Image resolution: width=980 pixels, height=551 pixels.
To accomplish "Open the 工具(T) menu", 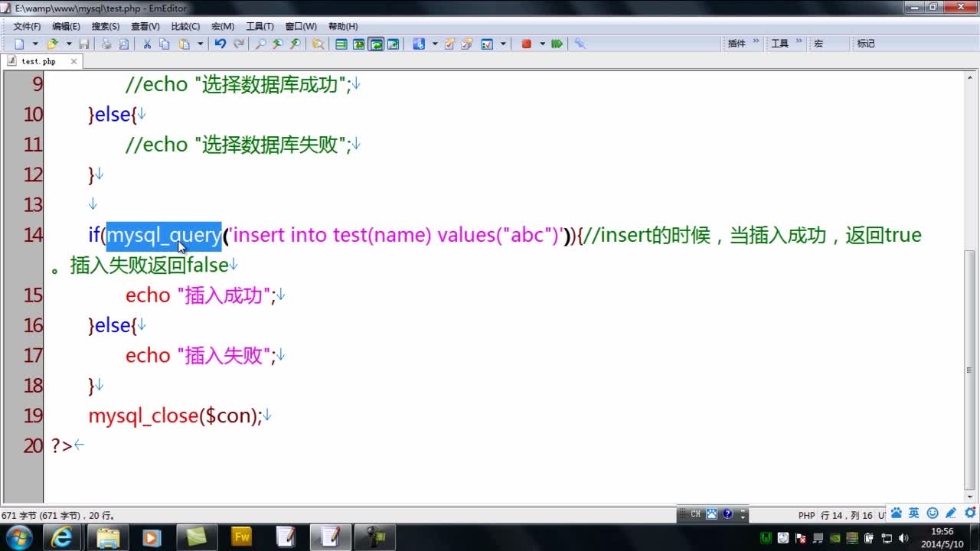I will click(260, 26).
